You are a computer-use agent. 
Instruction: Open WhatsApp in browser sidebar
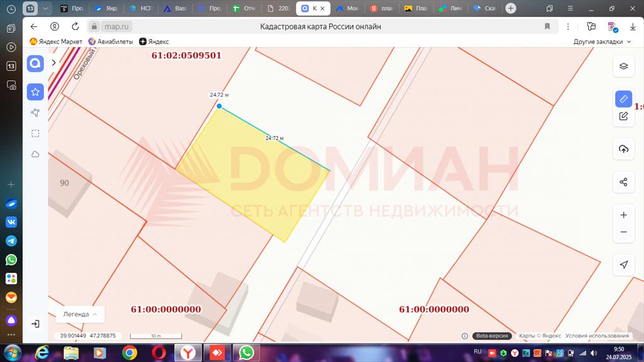tap(11, 260)
